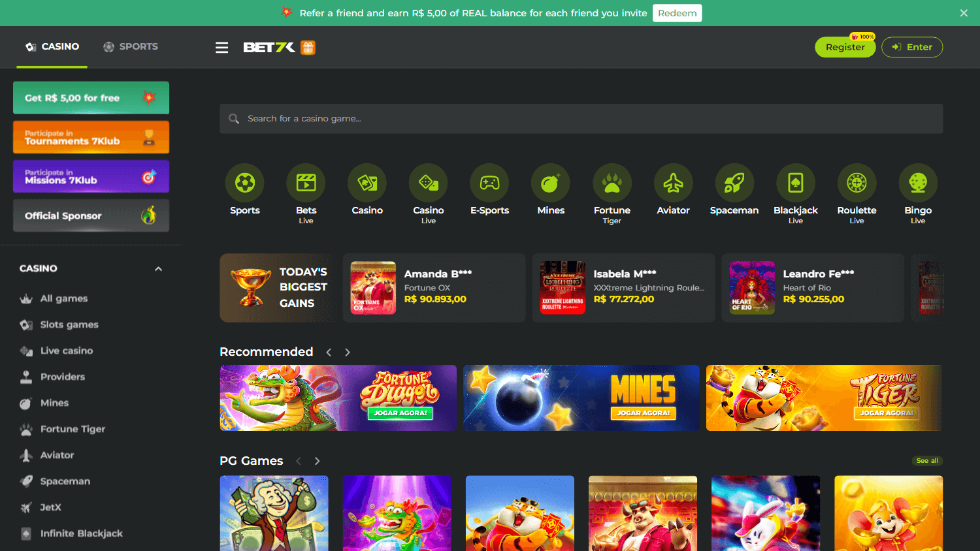The height and width of the screenshot is (551, 980).
Task: Open the Official Sponsor button
Action: 91,215
